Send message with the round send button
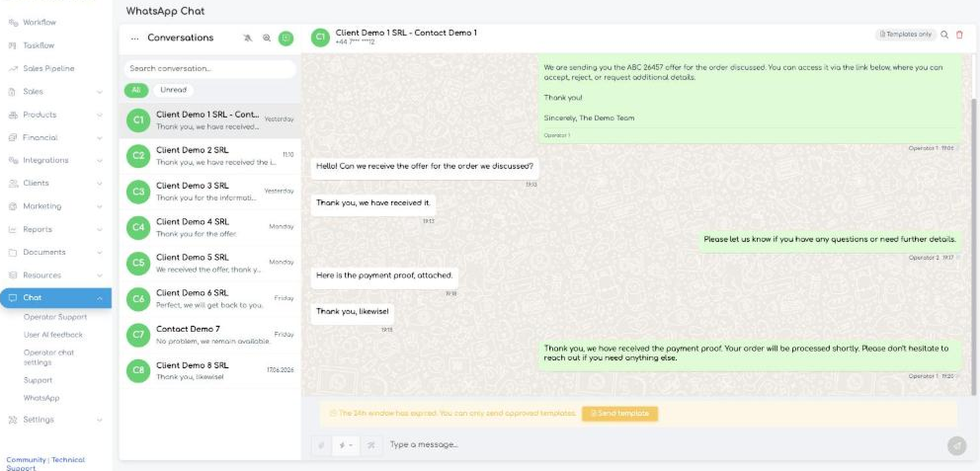Screen dimensions: 980x471 point(957,446)
